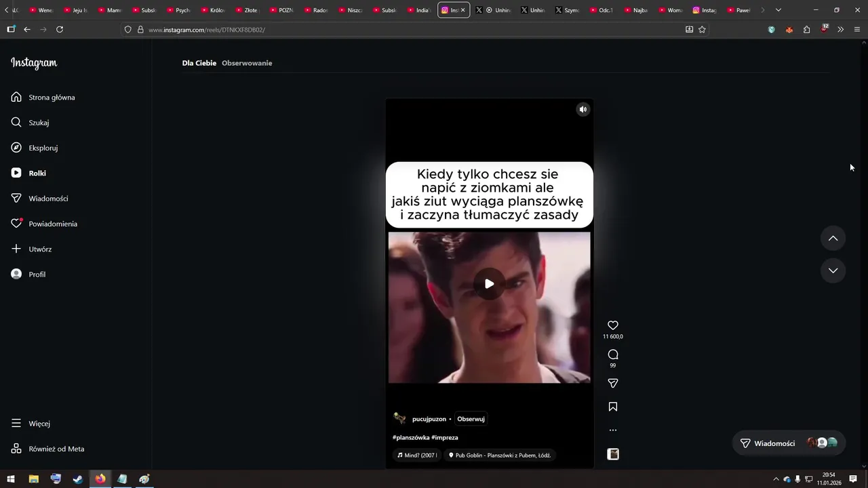Go to previous reel with up arrow
Screen dimensions: 868x488
coord(833,238)
